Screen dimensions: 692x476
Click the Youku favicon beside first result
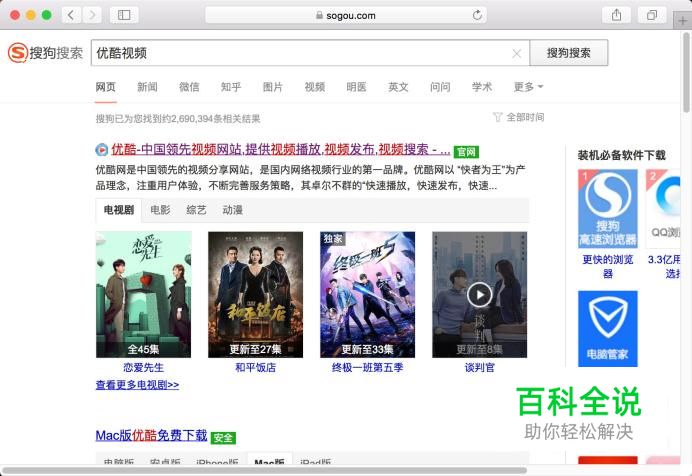[x=102, y=150]
